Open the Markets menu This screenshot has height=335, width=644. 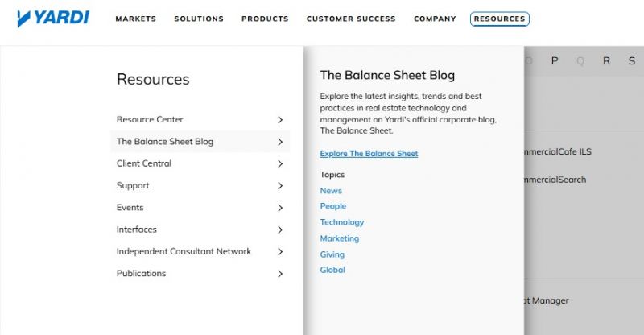(x=136, y=19)
